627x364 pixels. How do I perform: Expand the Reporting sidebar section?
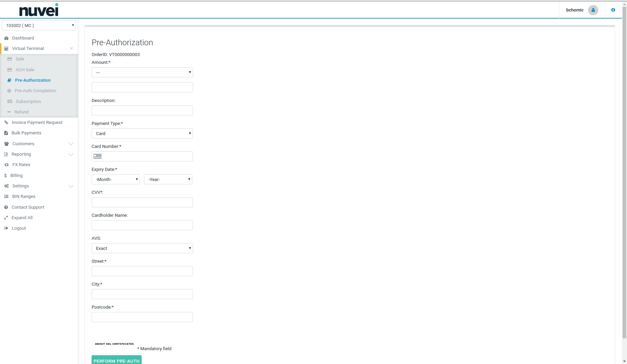tap(71, 155)
